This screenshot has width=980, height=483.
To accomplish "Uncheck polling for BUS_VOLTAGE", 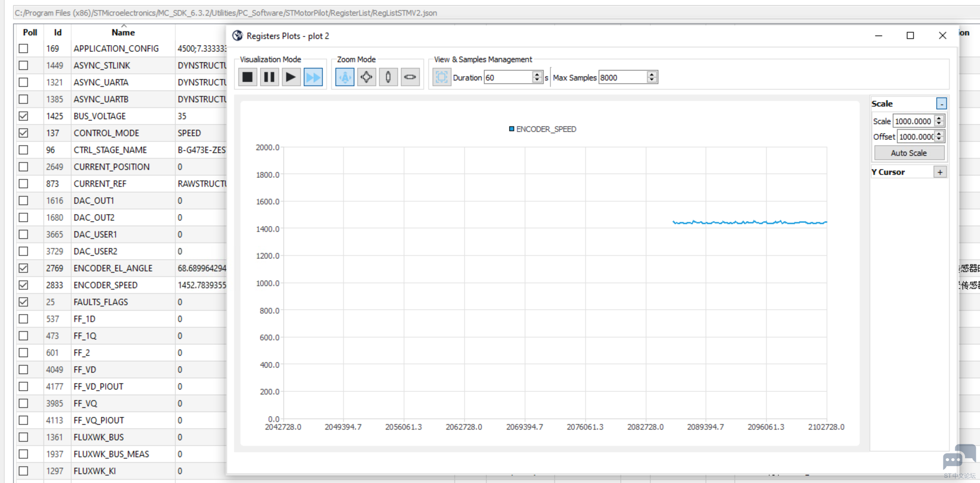I will pos(23,116).
